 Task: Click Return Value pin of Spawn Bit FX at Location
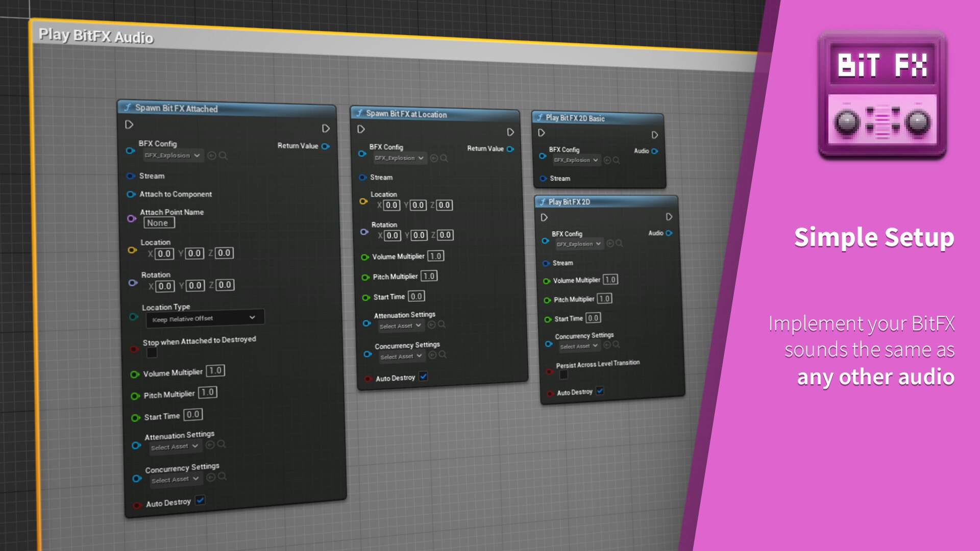click(510, 149)
